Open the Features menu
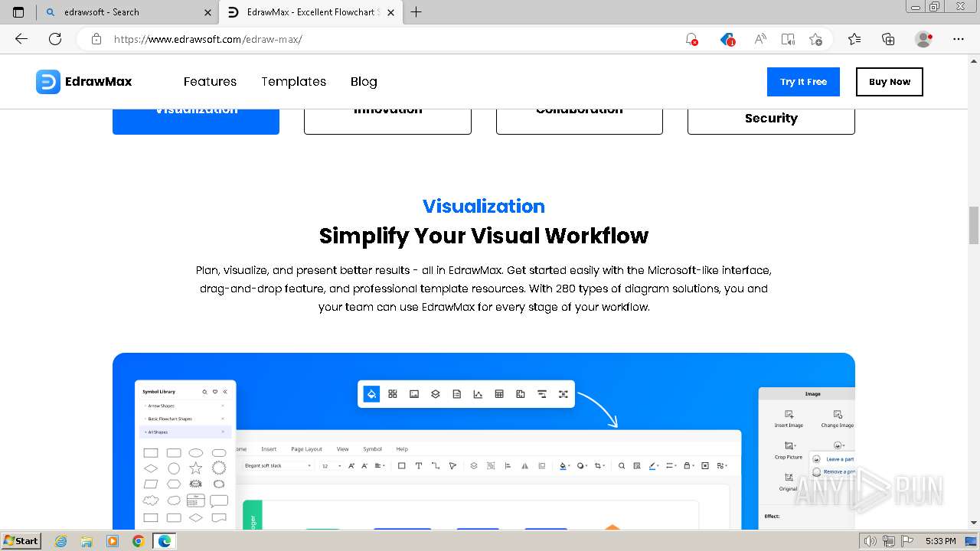980x551 pixels. [x=210, y=82]
